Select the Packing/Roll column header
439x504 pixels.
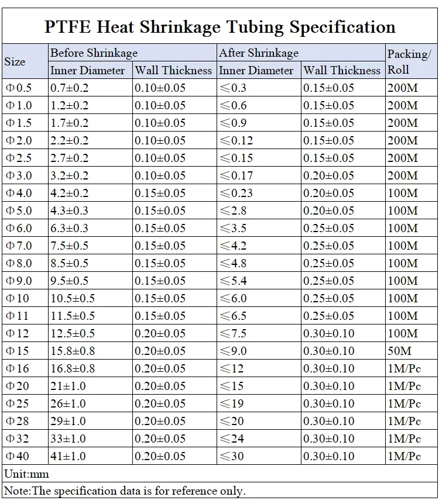click(x=409, y=61)
